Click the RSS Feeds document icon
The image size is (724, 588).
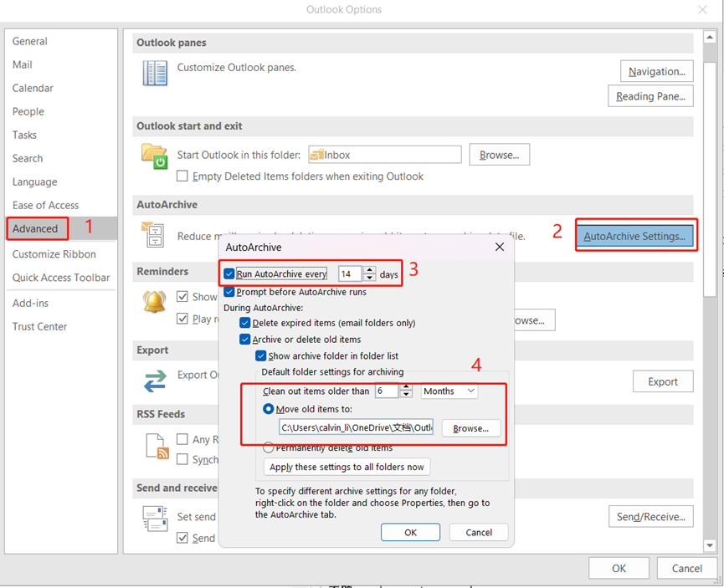point(157,446)
